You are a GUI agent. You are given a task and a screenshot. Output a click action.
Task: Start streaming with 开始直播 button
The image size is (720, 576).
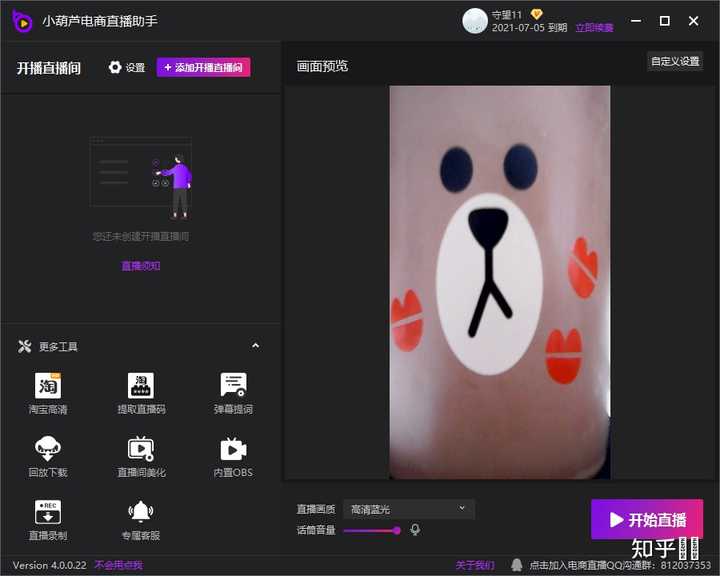pos(647,520)
